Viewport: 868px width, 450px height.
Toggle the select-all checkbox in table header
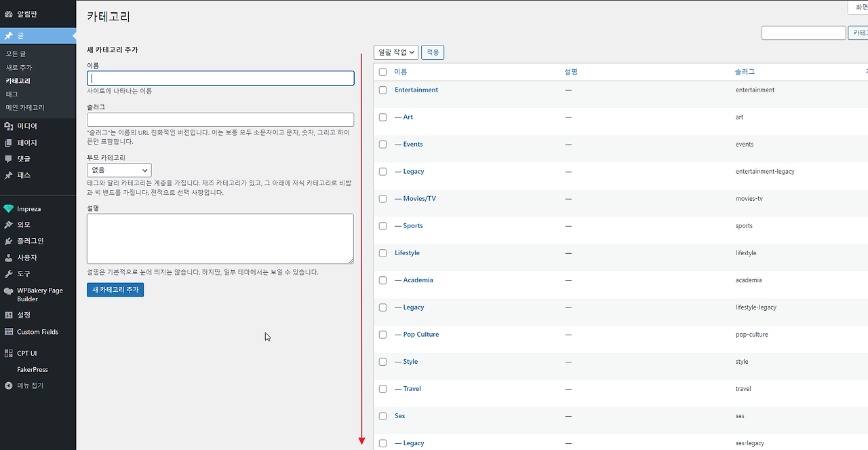[x=382, y=72]
